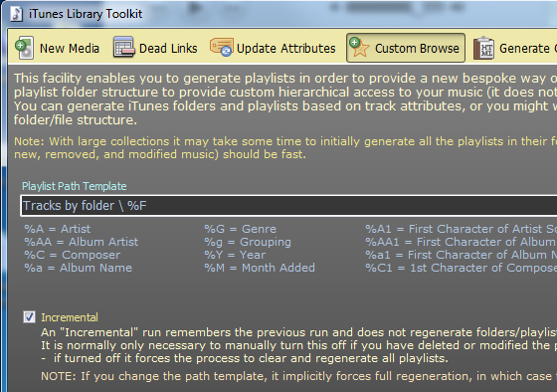Go to the Generate tab

(x=514, y=48)
